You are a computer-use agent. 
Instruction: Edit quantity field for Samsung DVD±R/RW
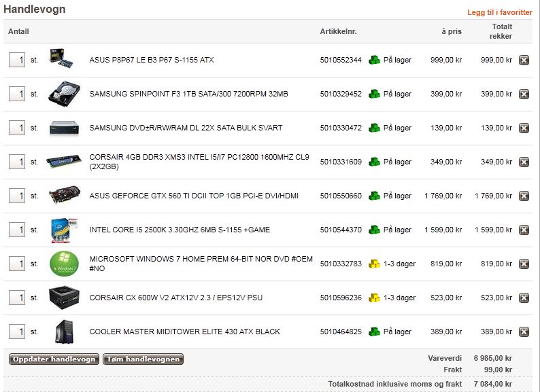click(17, 128)
